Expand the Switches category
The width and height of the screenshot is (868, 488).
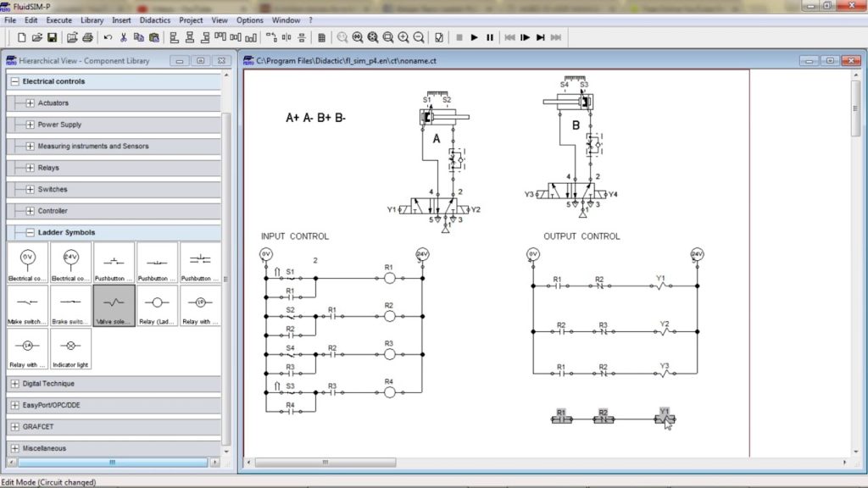30,189
